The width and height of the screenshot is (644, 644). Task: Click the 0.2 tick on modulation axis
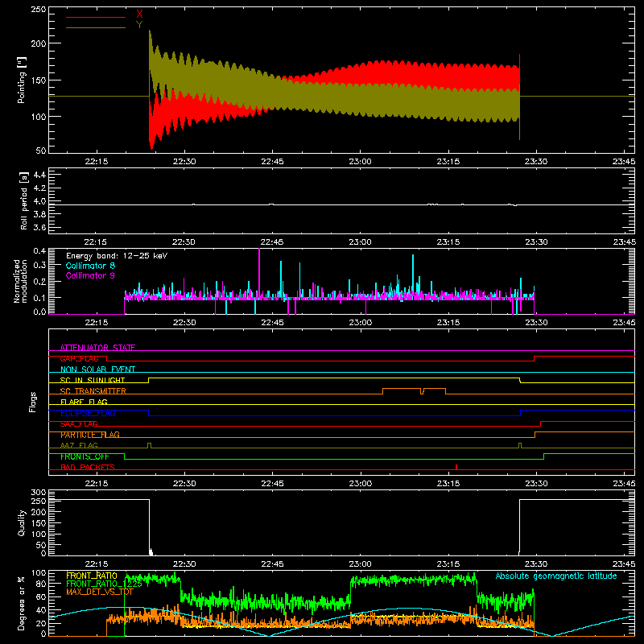coord(39,282)
